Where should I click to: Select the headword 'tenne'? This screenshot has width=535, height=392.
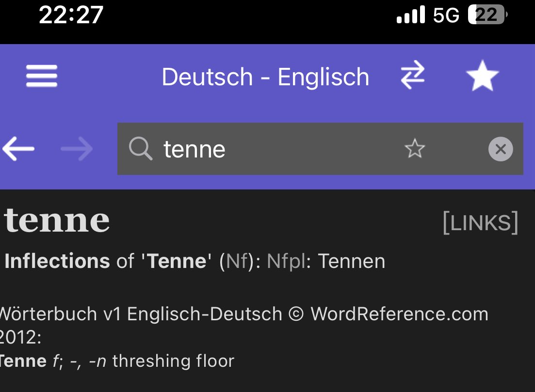click(x=56, y=220)
